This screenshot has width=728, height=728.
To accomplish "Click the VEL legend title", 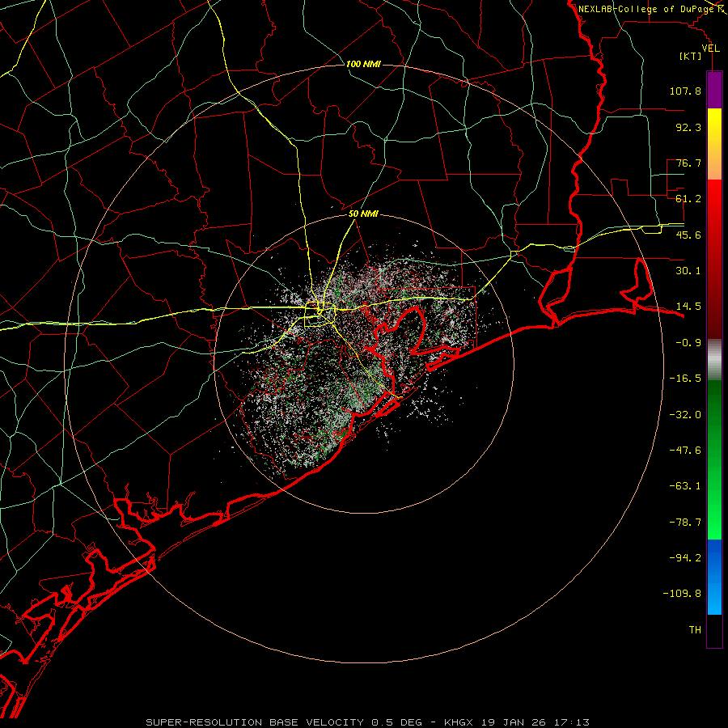I will (x=710, y=49).
